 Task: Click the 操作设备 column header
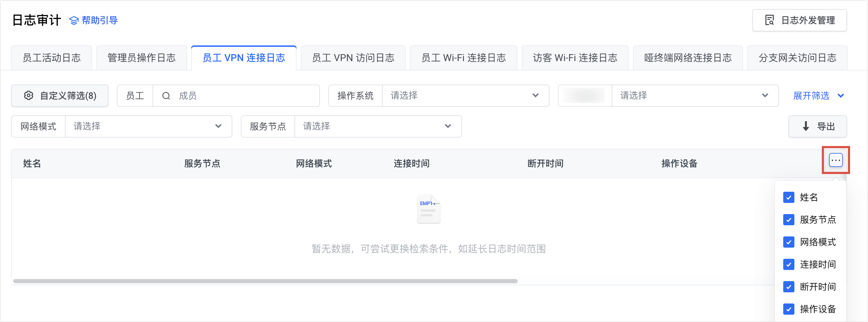coord(680,163)
